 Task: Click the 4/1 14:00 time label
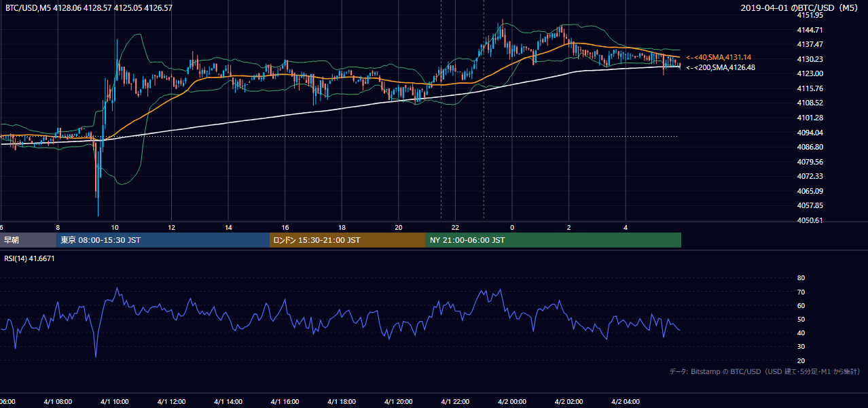click(x=228, y=402)
